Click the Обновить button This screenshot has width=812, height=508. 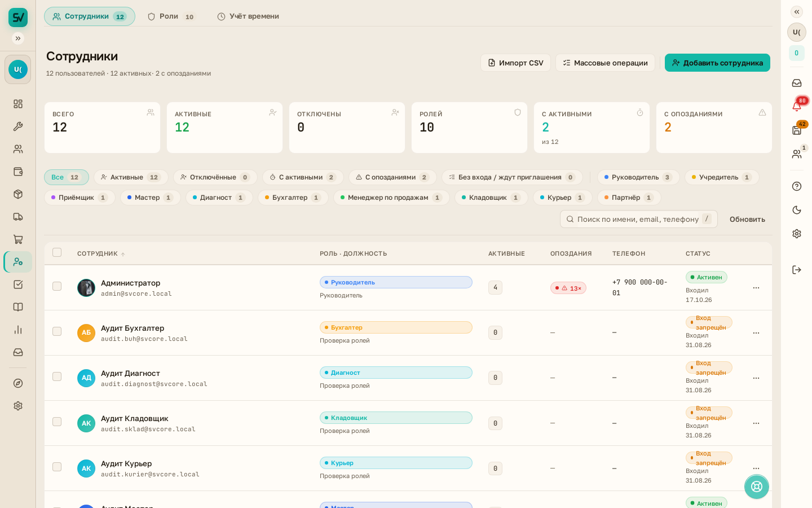point(747,220)
